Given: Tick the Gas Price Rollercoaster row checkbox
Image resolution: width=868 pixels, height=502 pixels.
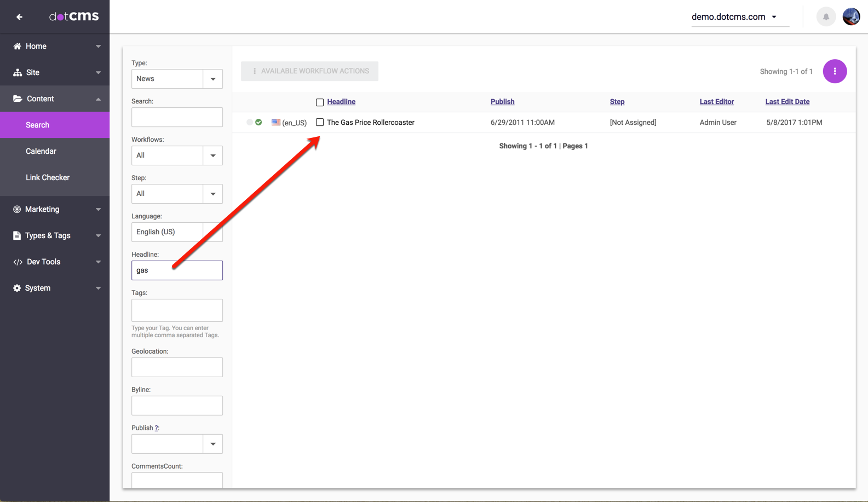Looking at the screenshot, I should (x=320, y=123).
